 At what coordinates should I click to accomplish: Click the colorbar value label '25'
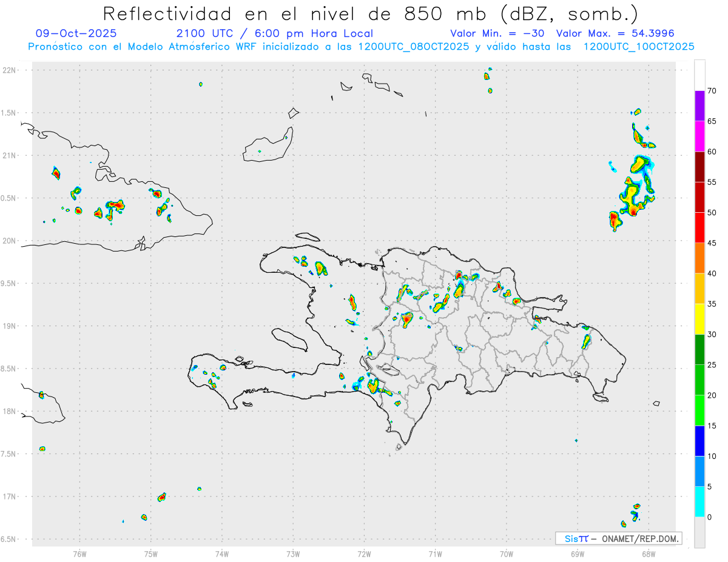pyautogui.click(x=712, y=365)
